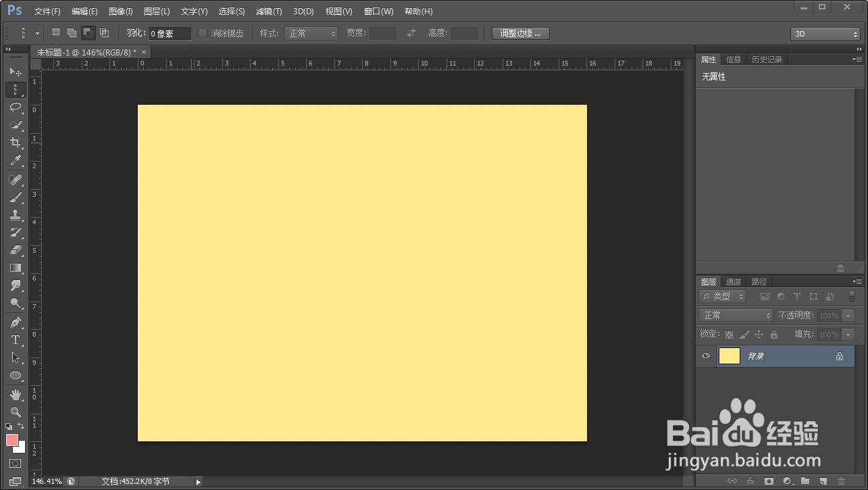Toggle Quick Mask mode
This screenshot has width=868, height=490.
coord(16,464)
